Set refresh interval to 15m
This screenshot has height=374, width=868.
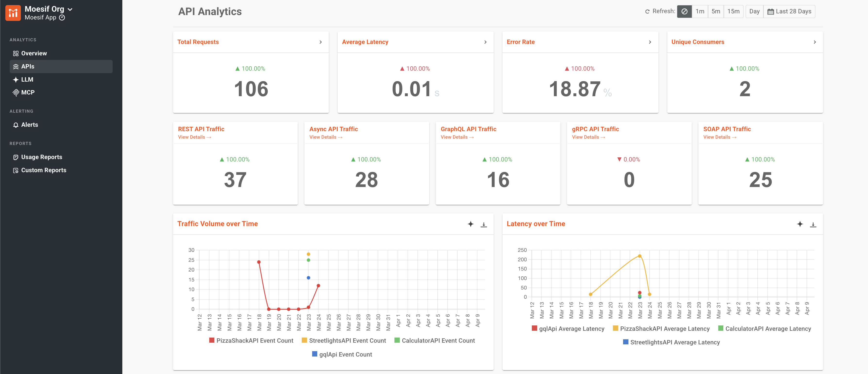tap(733, 11)
